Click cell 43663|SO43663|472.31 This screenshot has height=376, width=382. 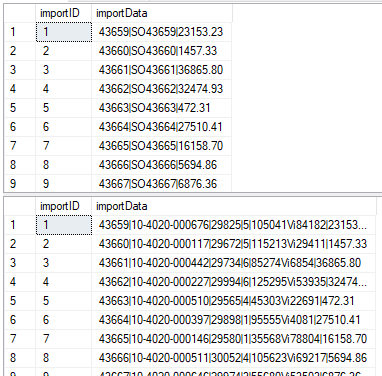tap(162, 108)
